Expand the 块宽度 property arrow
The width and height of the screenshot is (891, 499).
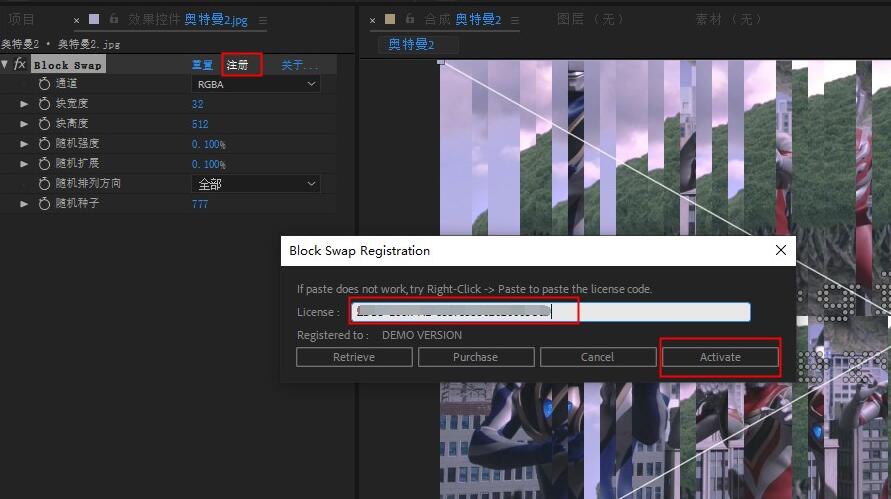[x=24, y=104]
